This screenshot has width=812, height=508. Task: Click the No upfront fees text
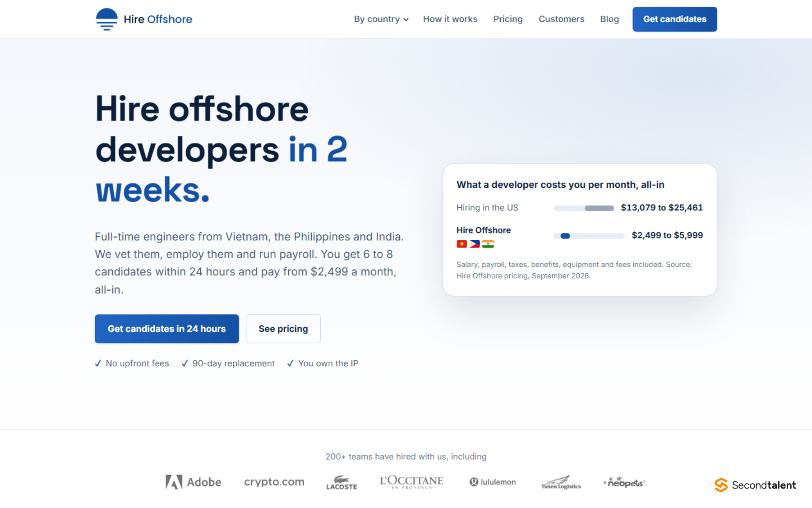(x=137, y=364)
